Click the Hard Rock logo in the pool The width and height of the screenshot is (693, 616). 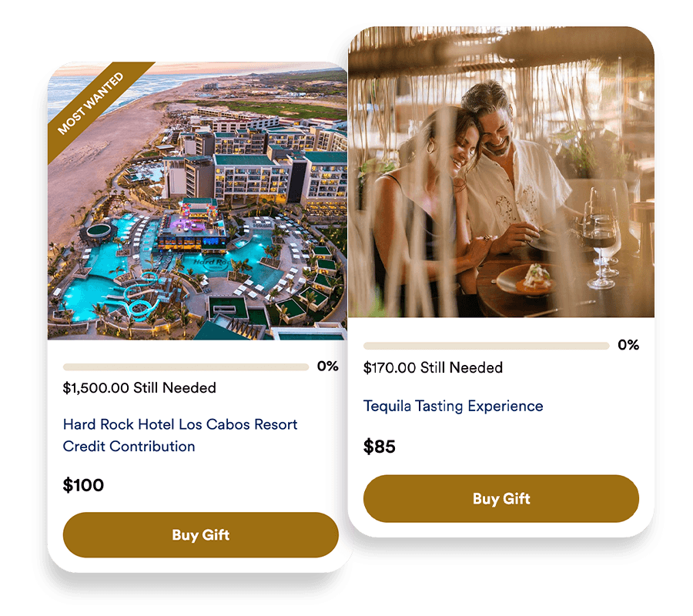click(211, 263)
